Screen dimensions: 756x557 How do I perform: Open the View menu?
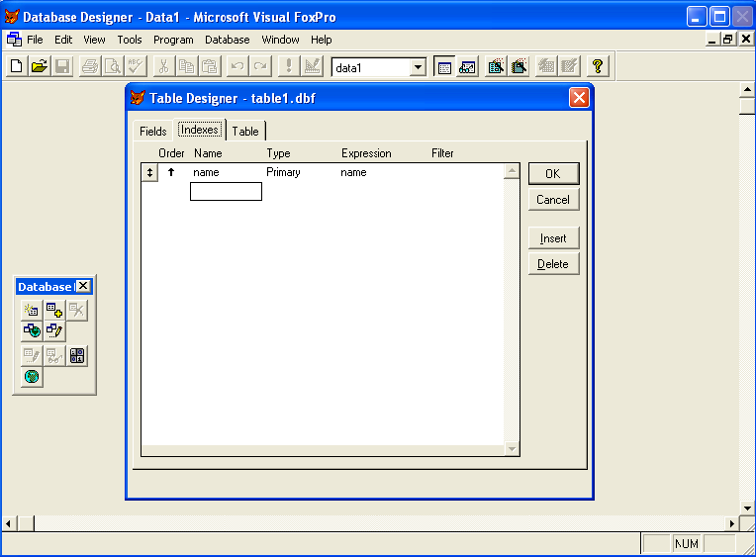point(94,40)
